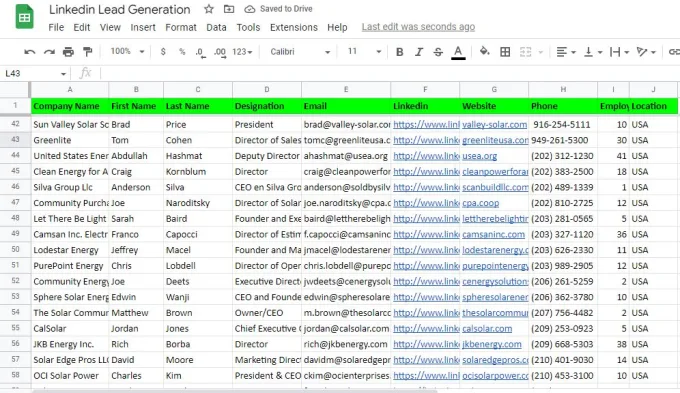Open the vertical align dropdown
680x393 pixels.
click(593, 52)
